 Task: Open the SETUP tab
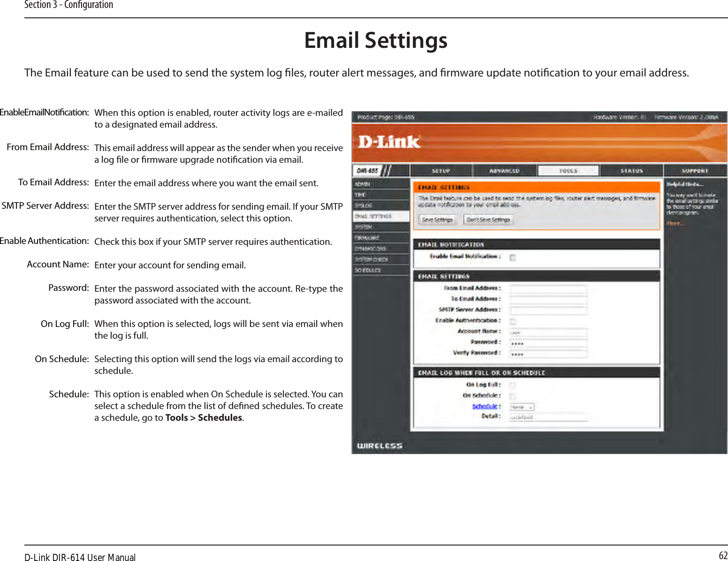pos(441,171)
